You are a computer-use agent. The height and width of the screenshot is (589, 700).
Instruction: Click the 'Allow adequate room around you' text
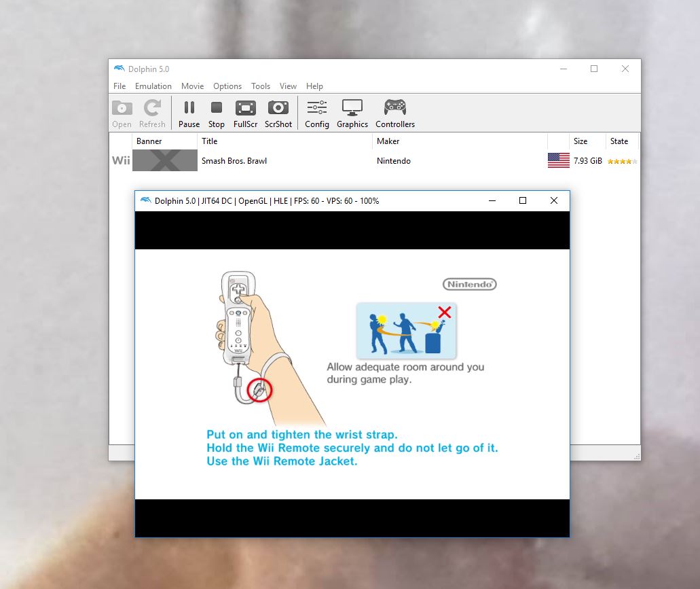coord(405,367)
